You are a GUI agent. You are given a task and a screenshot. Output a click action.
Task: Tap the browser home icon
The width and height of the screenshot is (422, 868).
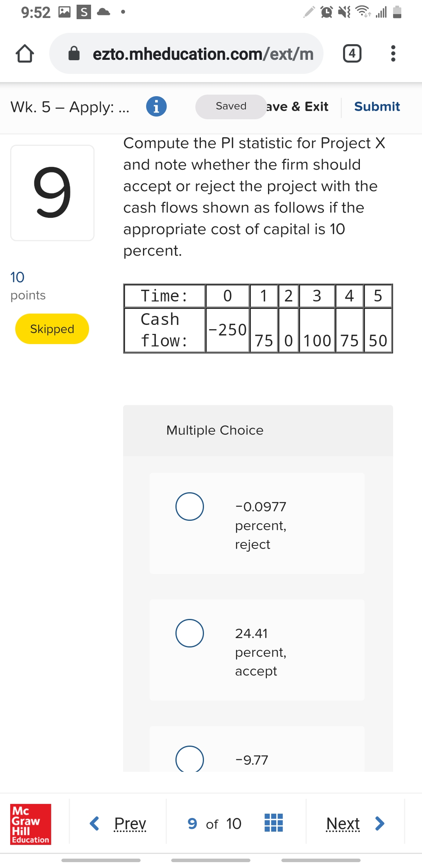[x=25, y=54]
